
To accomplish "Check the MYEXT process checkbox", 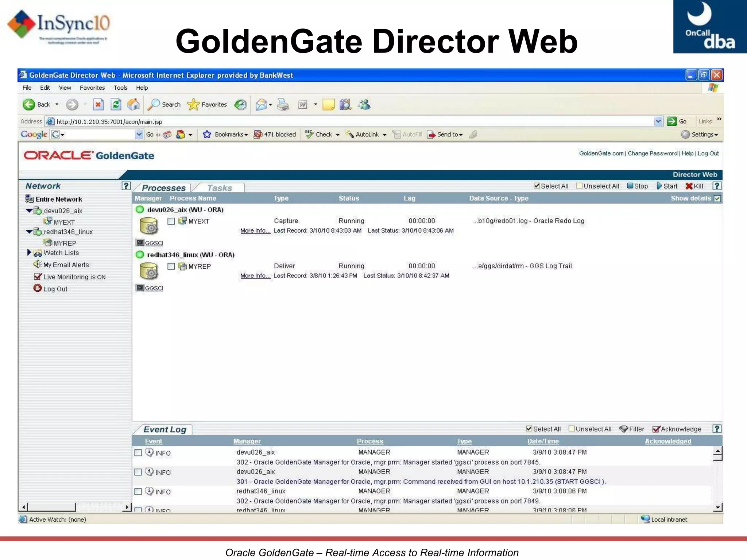I will click(171, 221).
